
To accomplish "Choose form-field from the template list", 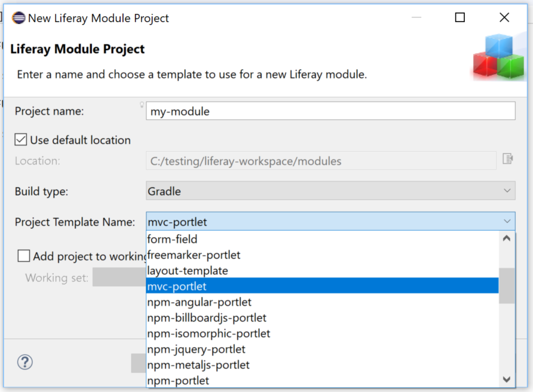I will coord(322,239).
